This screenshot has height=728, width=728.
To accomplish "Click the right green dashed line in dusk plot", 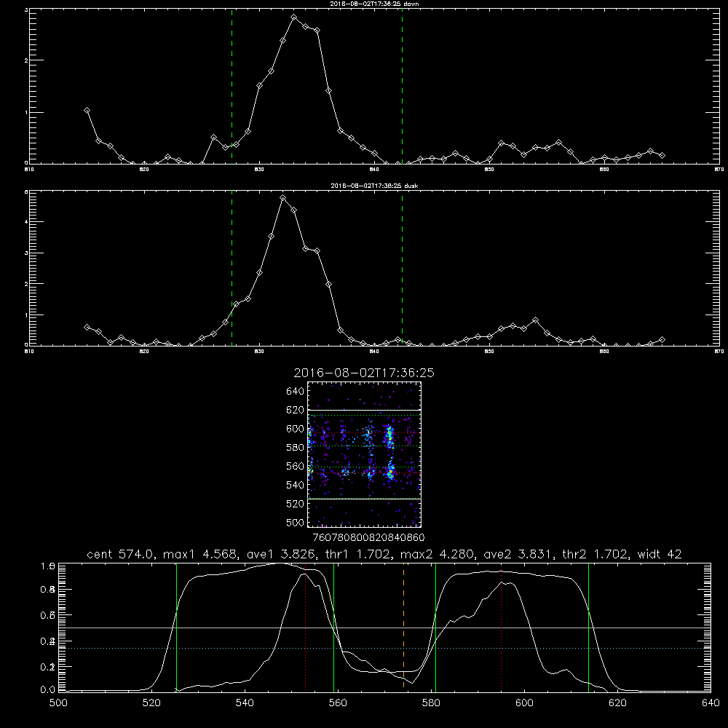I will [x=402, y=269].
